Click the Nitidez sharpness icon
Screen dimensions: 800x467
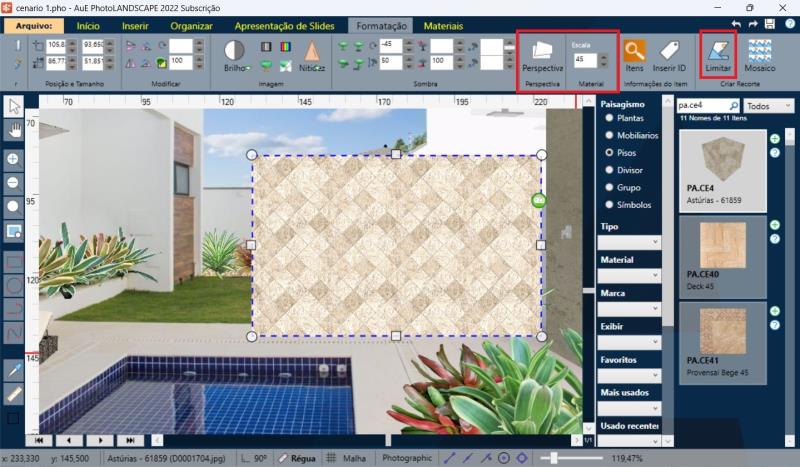click(312, 50)
